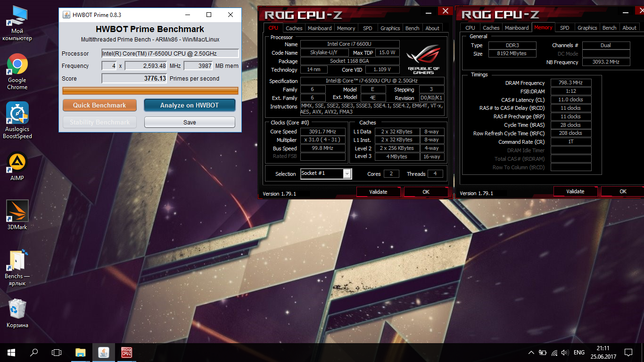Screen dimensions: 644x362
Task: Open Bench tab in right CPU-Z window
Action: tap(610, 28)
